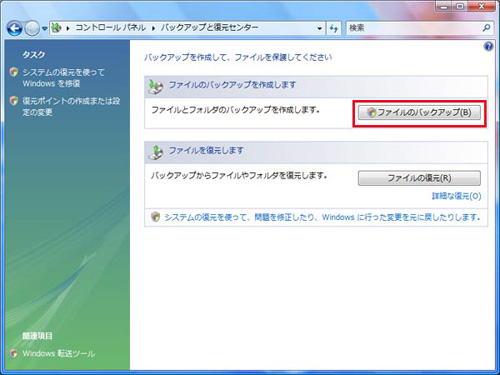
Task: Click the restore drive icon in section header
Action: click(x=156, y=152)
